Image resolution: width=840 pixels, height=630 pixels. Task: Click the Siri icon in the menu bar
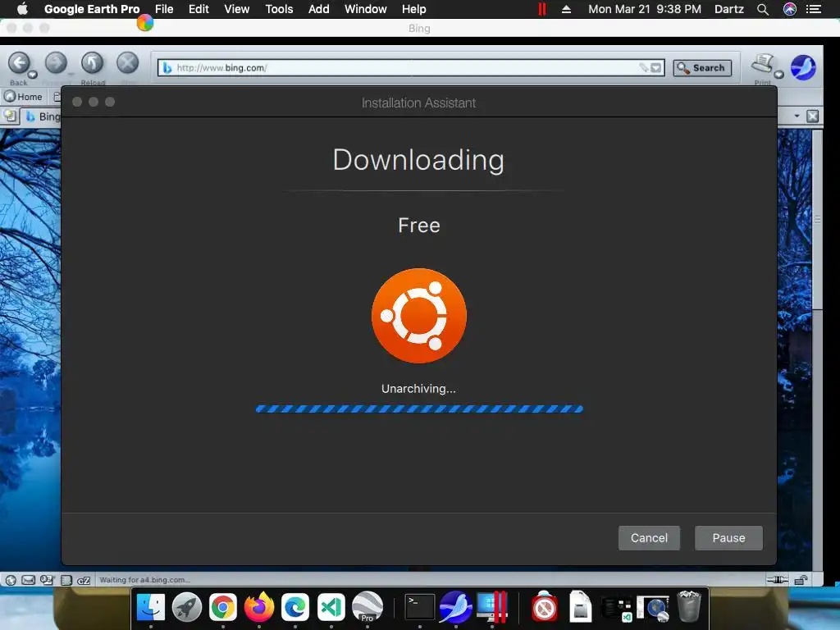pos(790,9)
